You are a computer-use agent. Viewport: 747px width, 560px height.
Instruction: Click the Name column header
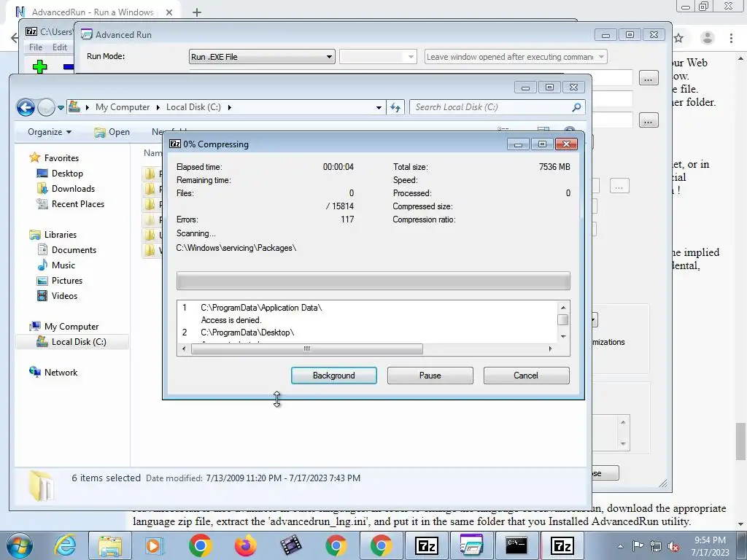point(153,153)
